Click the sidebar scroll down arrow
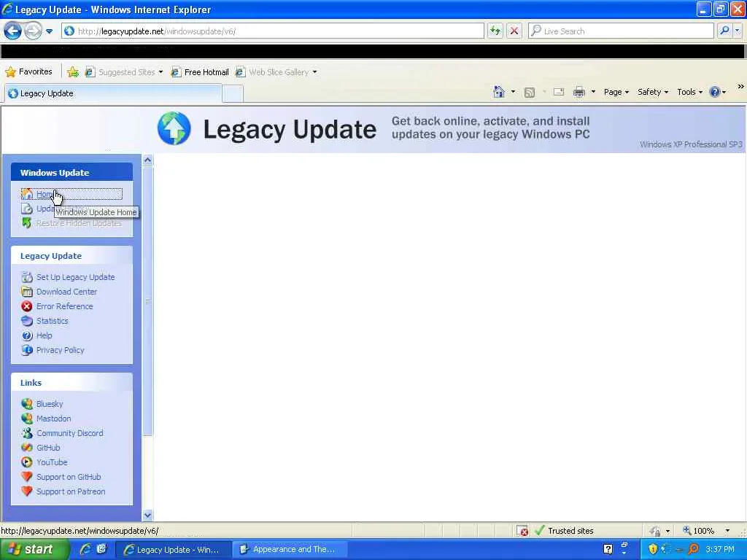The image size is (747, 560). click(147, 515)
